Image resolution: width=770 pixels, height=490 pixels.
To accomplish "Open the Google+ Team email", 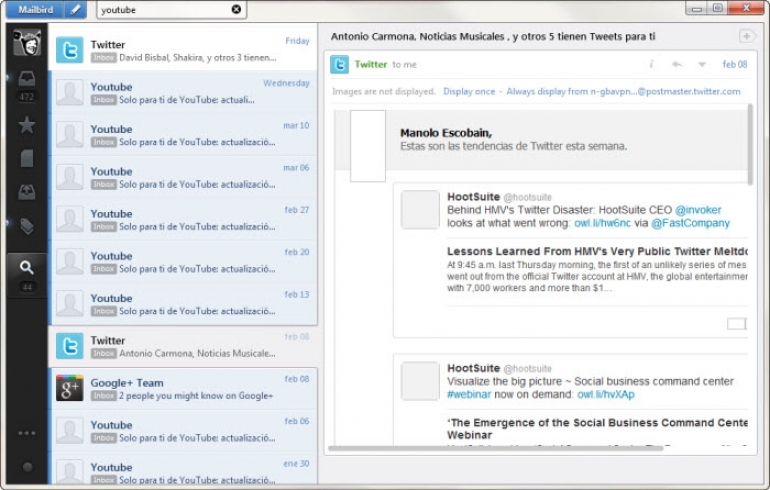I will pyautogui.click(x=183, y=388).
